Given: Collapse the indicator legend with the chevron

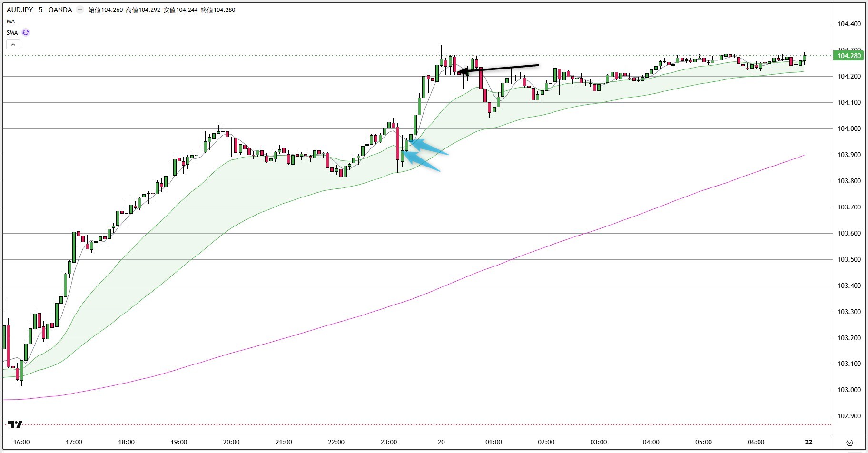Looking at the screenshot, I should (13, 44).
